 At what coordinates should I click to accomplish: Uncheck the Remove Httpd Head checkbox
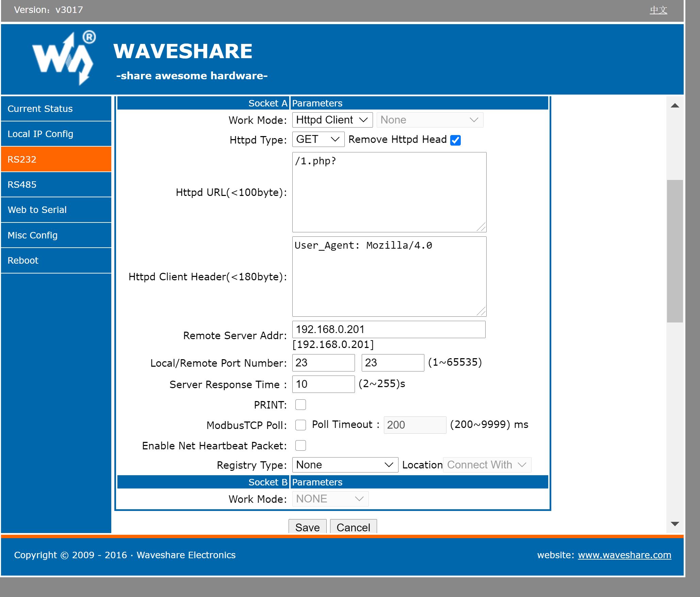point(455,140)
